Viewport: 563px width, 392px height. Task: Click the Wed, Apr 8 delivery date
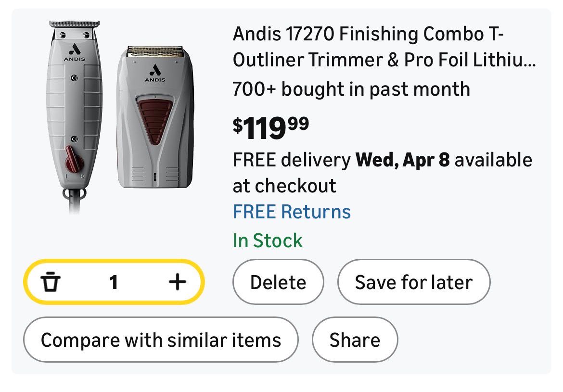coord(402,160)
